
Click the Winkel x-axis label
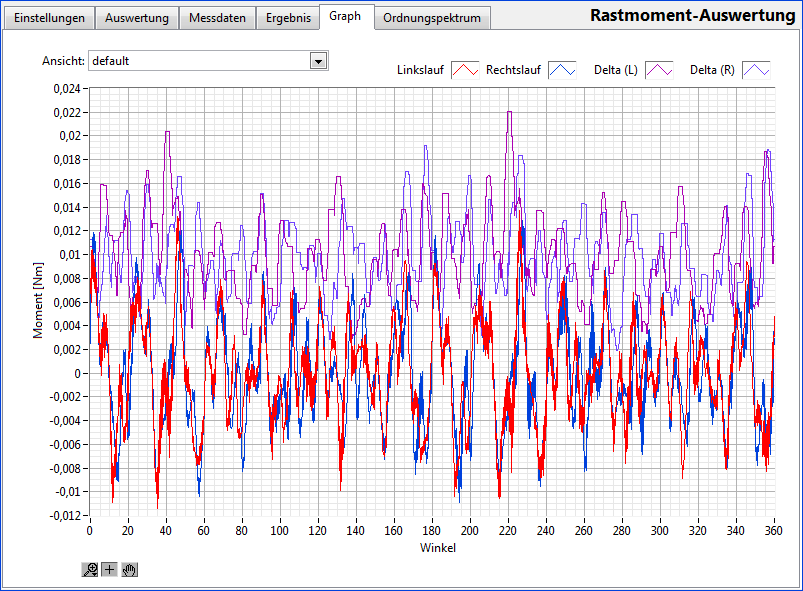coord(438,548)
